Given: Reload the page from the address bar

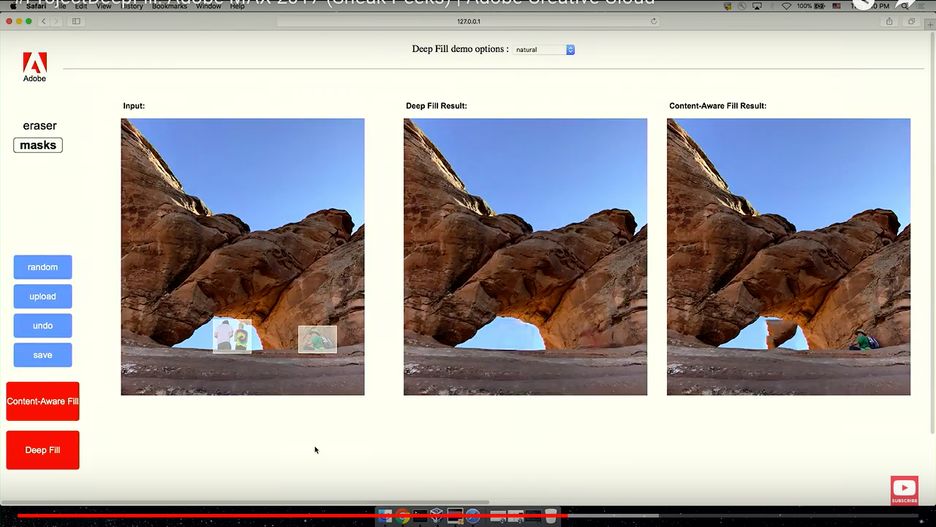Looking at the screenshot, I should pos(654,21).
